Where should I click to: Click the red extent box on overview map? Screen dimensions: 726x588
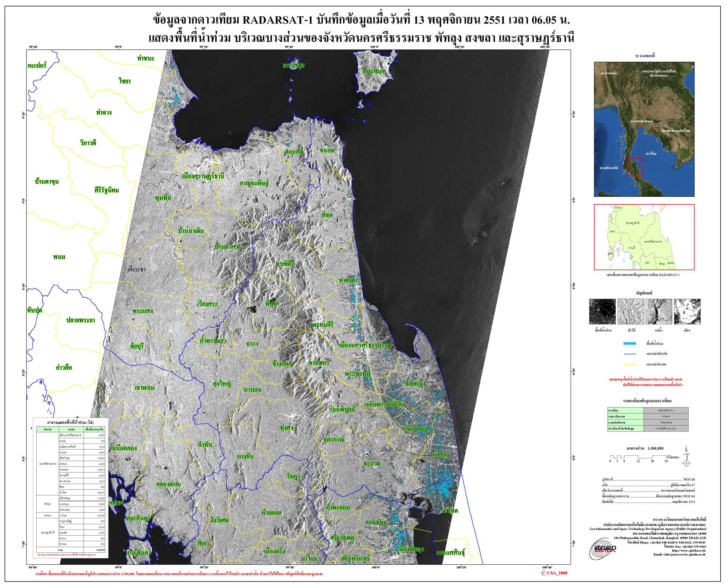click(x=636, y=167)
